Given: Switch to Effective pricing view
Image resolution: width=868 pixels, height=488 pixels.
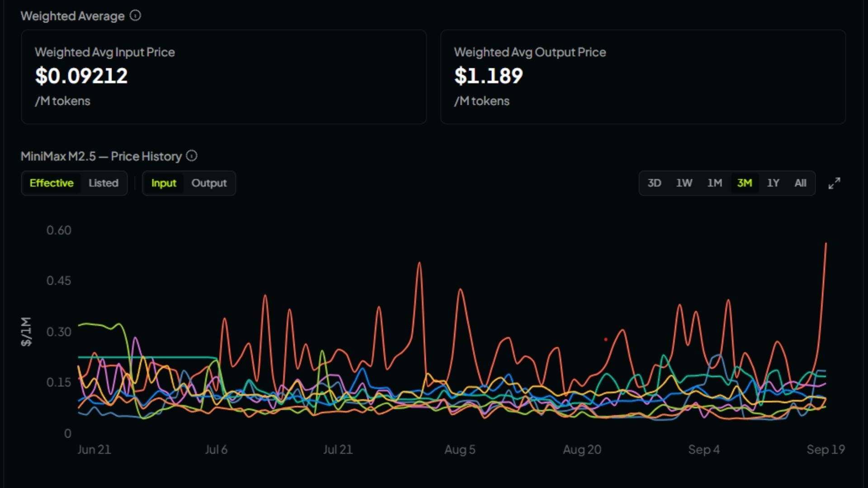Looking at the screenshot, I should pos(52,183).
